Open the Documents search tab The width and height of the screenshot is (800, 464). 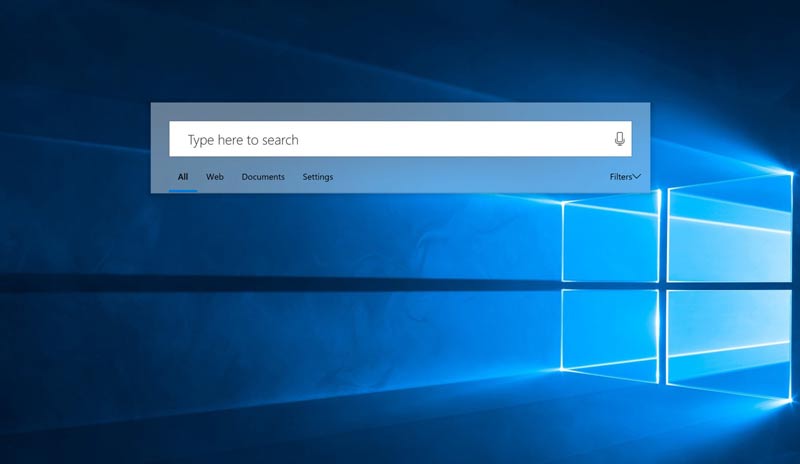[x=263, y=177]
